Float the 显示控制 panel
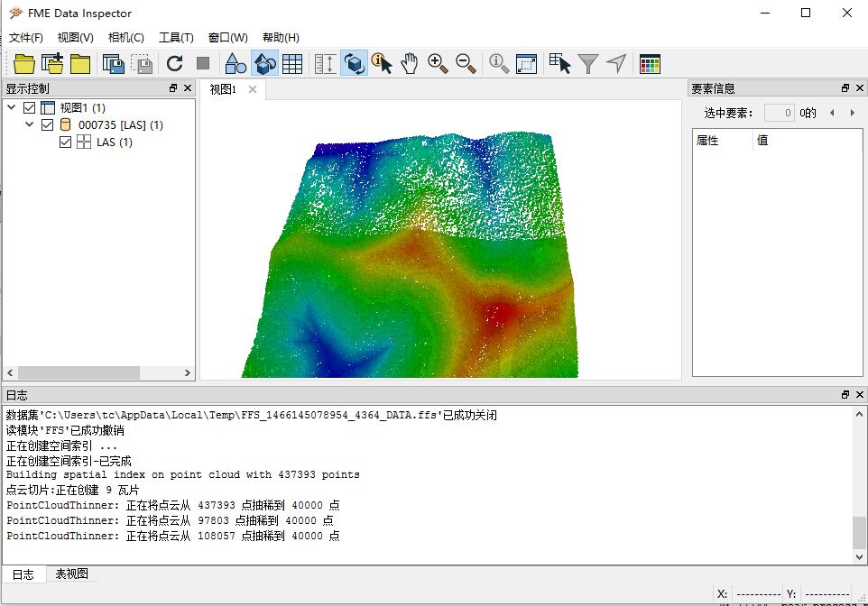868x606 pixels. click(x=173, y=88)
